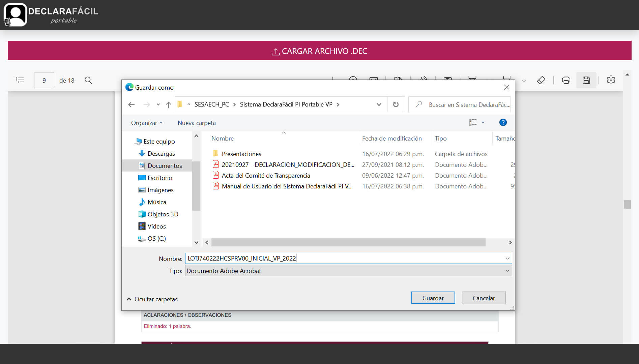Select OS (C:) drive in navigation pane
Image resolution: width=639 pixels, height=364 pixels.
156,239
